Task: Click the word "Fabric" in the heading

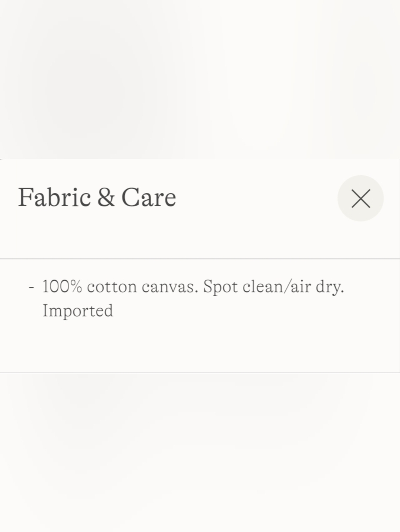Action: pyautogui.click(x=54, y=197)
